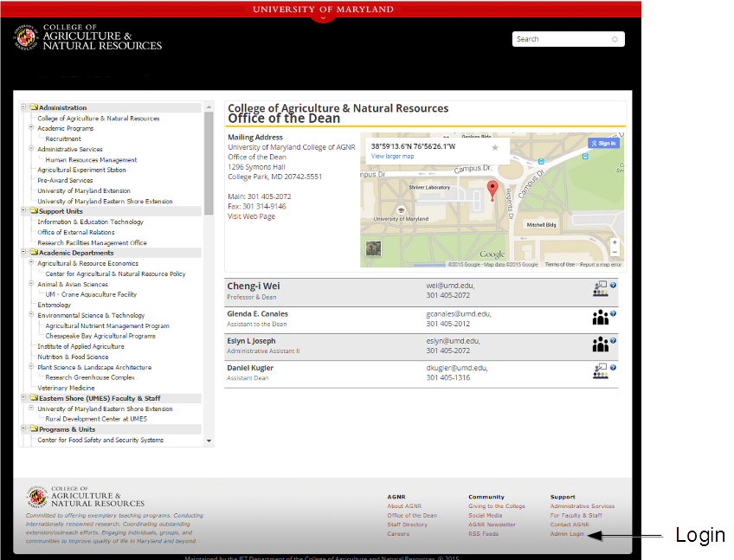Click the wei@umd.edu email address
Viewport: 734px width, 560px height.
point(450,286)
